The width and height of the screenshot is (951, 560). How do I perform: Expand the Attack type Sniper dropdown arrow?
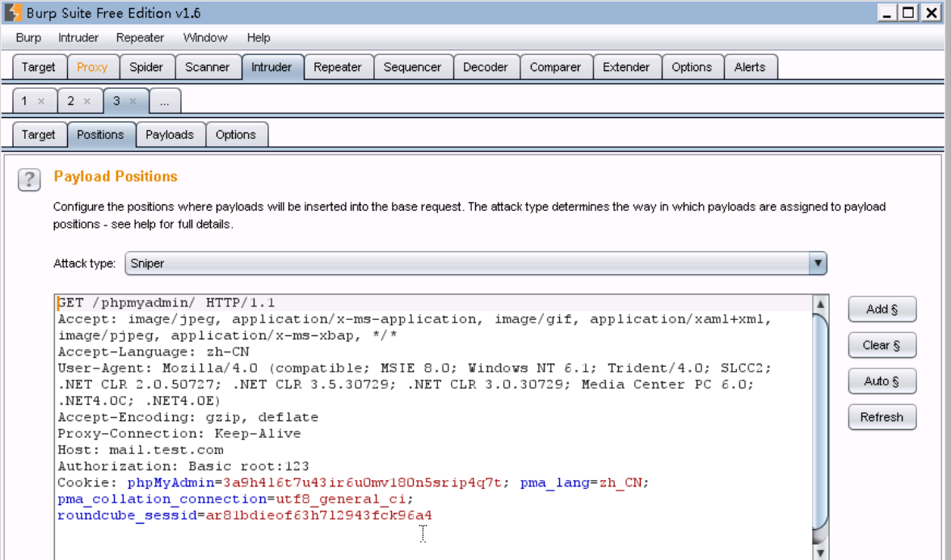tap(818, 263)
